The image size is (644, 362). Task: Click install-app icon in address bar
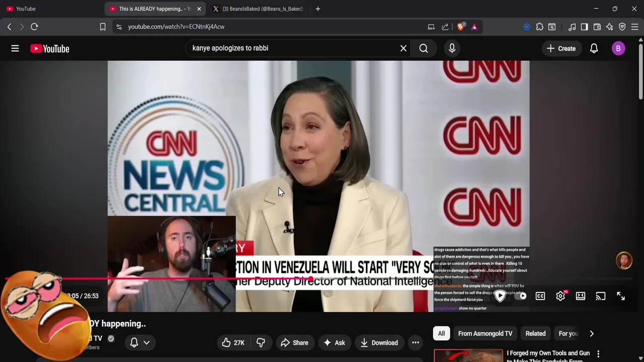coord(431,27)
